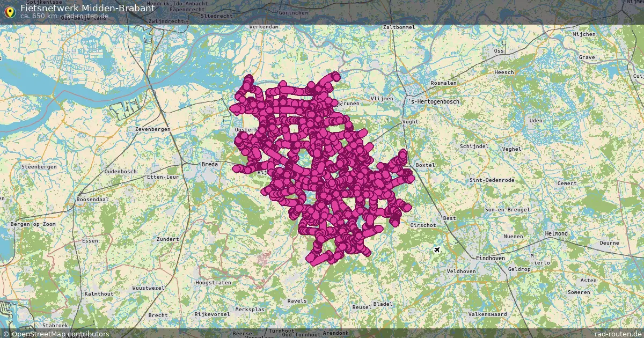Click the Kalmthout town label
Image resolution: width=644 pixels, height=338 pixels.
99,294
